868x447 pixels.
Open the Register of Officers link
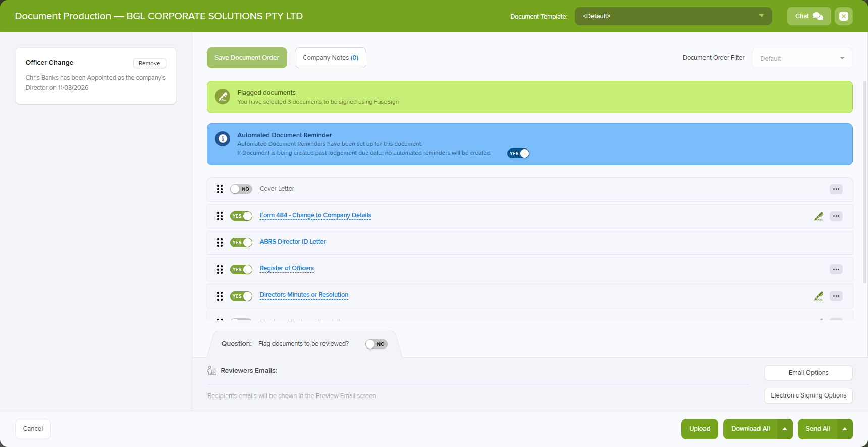(287, 268)
